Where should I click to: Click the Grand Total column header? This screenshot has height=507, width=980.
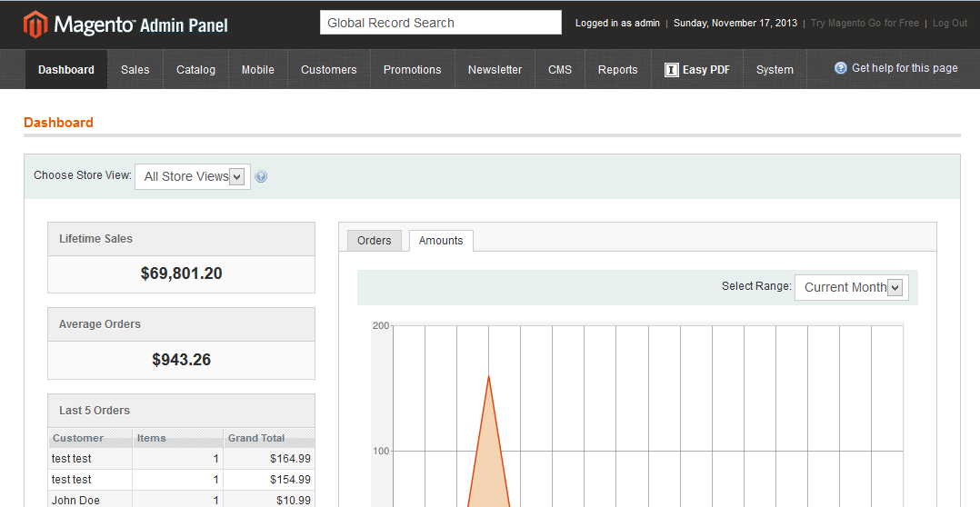(269, 438)
